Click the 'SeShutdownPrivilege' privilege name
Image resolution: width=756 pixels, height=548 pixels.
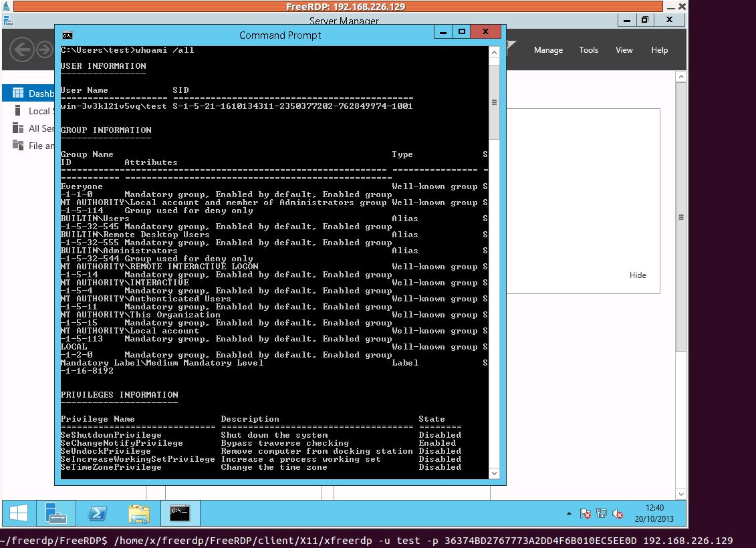point(111,435)
